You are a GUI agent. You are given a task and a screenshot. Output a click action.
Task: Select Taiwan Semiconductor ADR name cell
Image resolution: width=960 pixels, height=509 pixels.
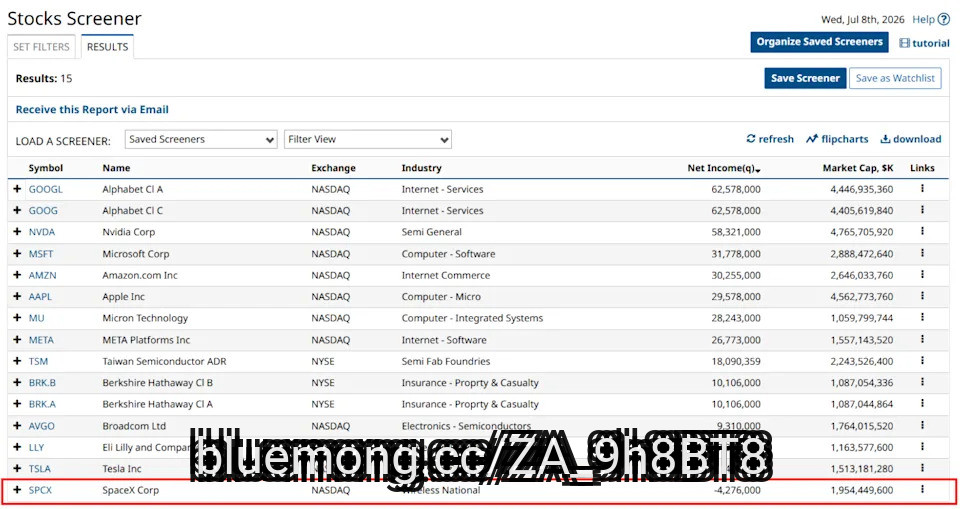pos(164,361)
